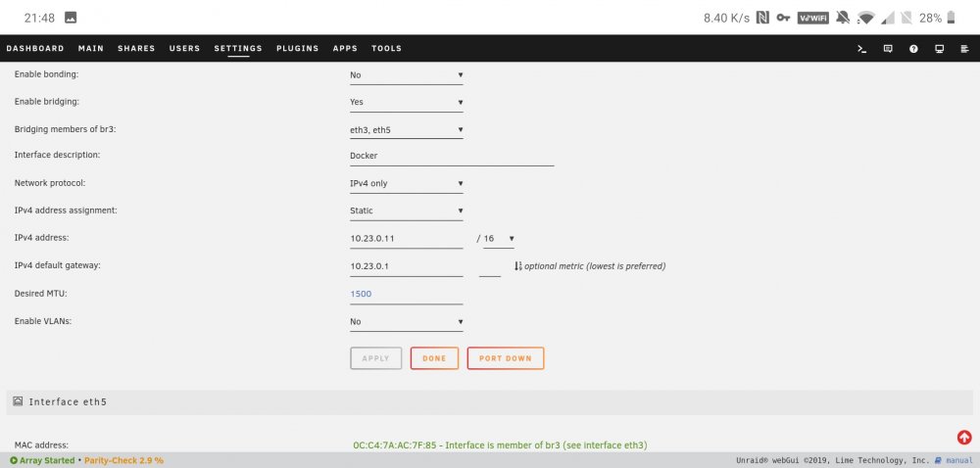Go to the Dashboard menu
The width and height of the screenshot is (980, 468).
[35, 49]
